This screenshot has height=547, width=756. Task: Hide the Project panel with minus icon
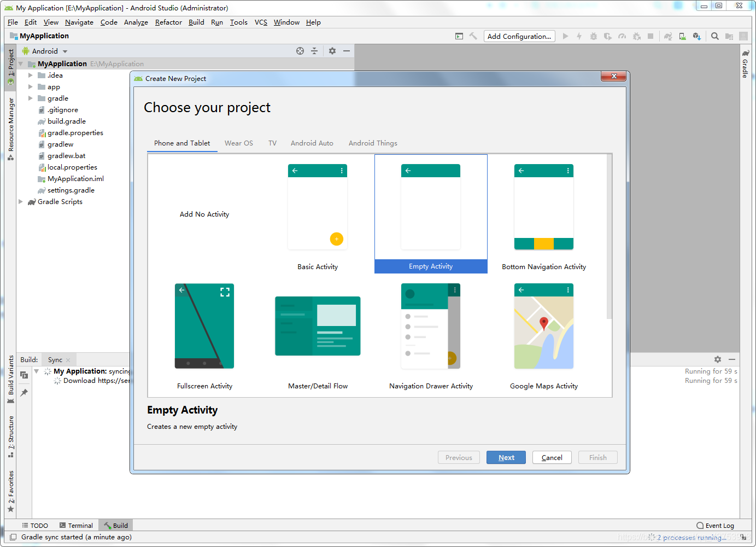[347, 51]
